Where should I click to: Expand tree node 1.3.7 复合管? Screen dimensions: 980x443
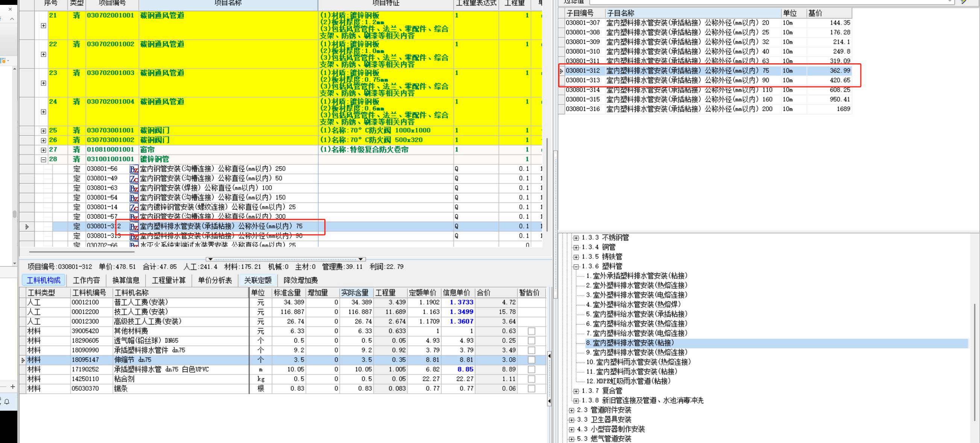tap(576, 391)
